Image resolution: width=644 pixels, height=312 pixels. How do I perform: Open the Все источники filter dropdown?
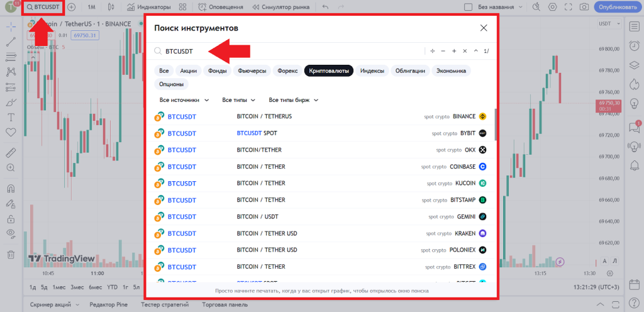click(x=184, y=100)
